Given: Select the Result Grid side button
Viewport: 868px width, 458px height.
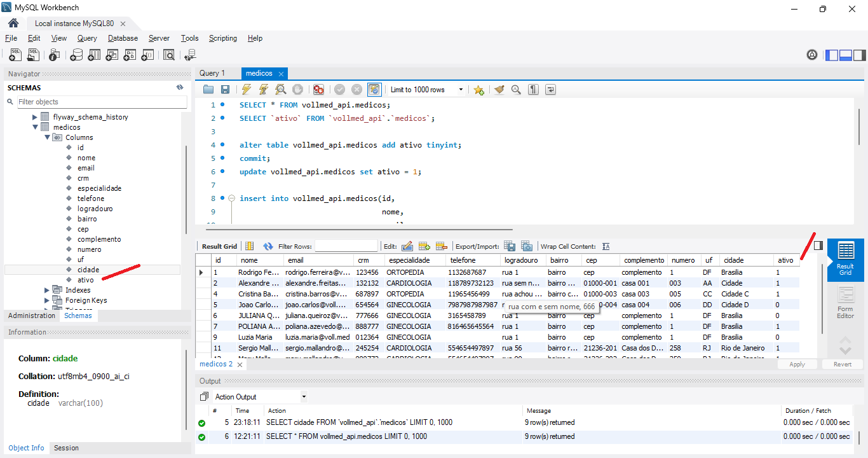Looking at the screenshot, I should (x=845, y=260).
